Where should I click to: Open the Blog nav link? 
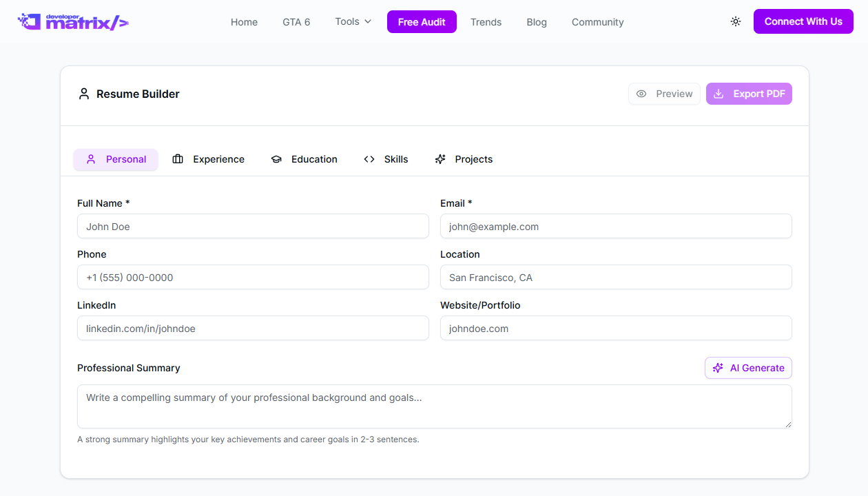537,22
